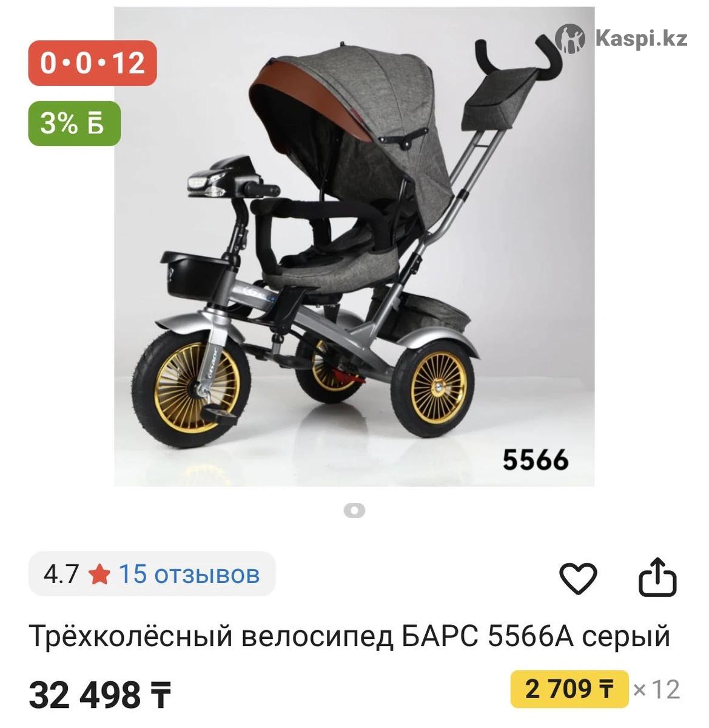The image size is (709, 728).
Task: Click the red star rating icon
Action: click(x=99, y=574)
